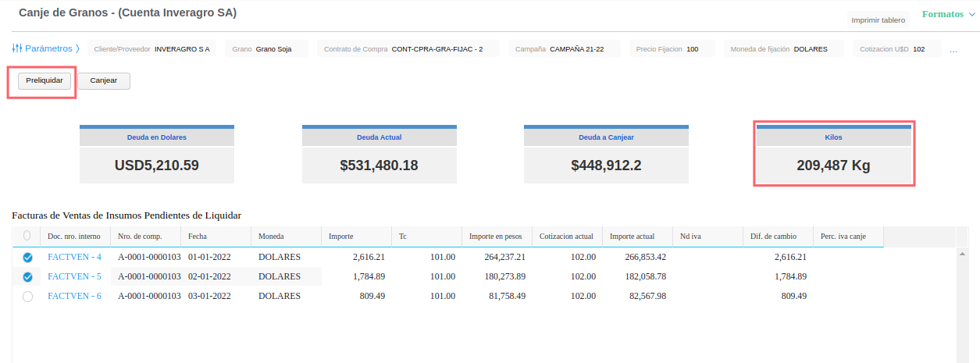Open the FACTVEN - 6 document link
The width and height of the screenshot is (980, 363).
[74, 297]
